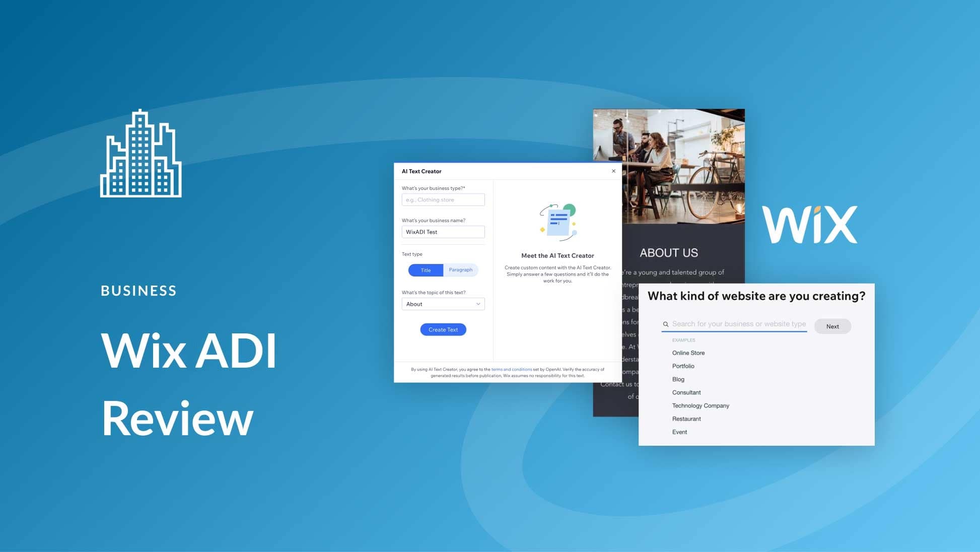Toggle between Title and Paragraph text type
The width and height of the screenshot is (980, 552).
tap(460, 270)
